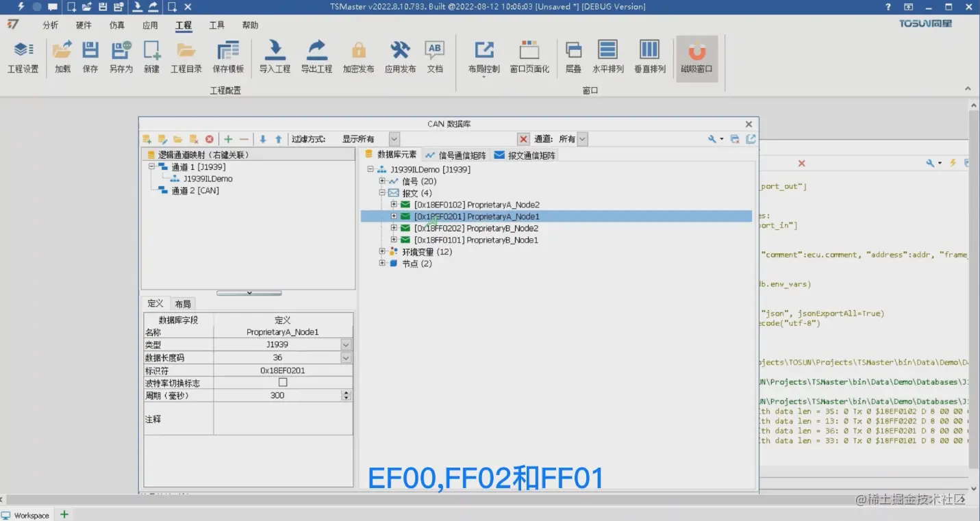The width and height of the screenshot is (980, 521).
Task: Click the comment bubble icon in title bar
Action: pos(53,7)
